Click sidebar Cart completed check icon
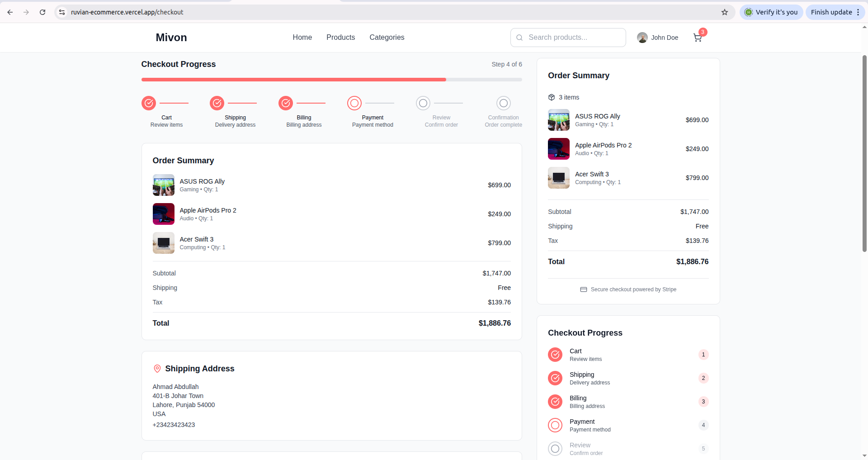This screenshot has height=460, width=868. (555, 355)
